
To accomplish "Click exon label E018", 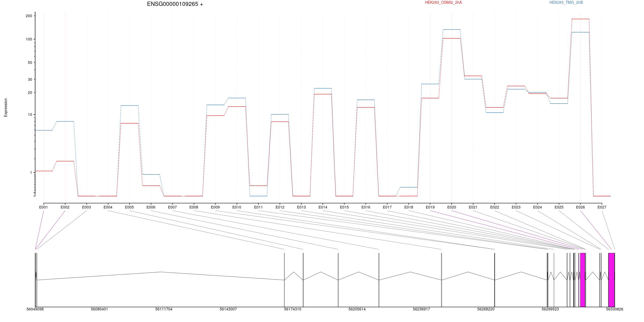I will point(409,207).
